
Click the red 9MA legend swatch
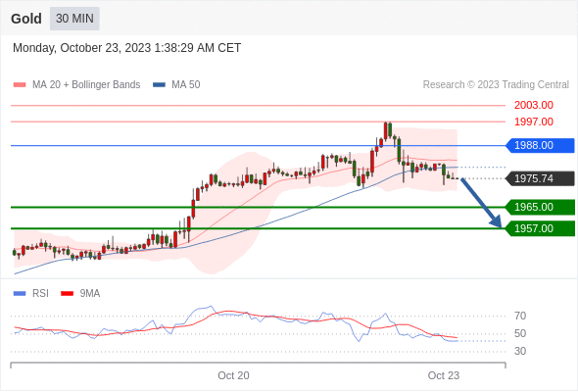(x=67, y=294)
